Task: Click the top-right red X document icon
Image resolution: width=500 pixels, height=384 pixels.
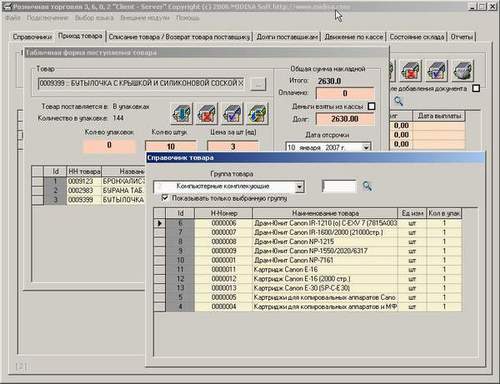Action: point(411,71)
